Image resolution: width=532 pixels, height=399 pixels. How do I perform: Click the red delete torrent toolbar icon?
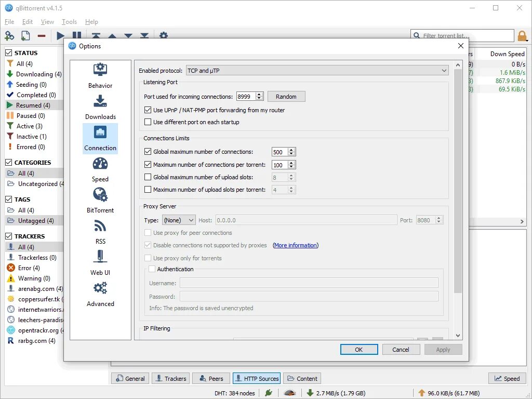point(42,36)
